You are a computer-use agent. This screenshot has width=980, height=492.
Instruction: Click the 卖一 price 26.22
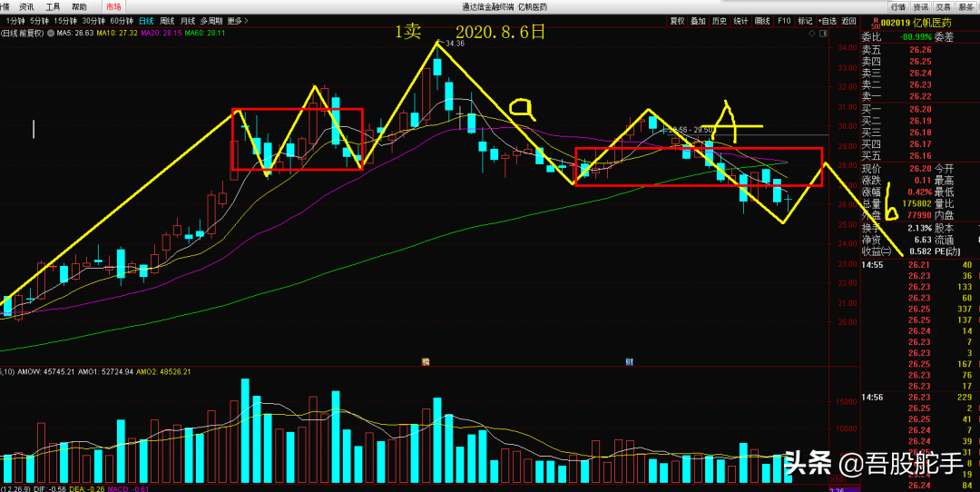coord(920,96)
